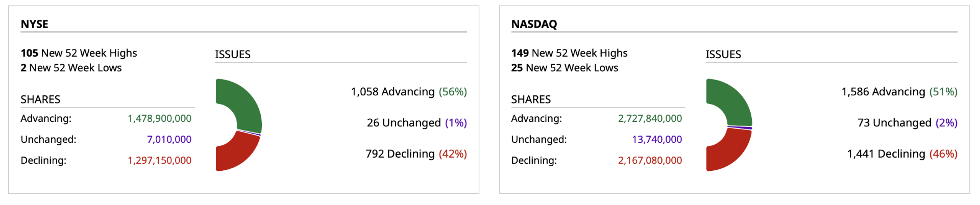Select NYSE unchanged shares value 7,010,000
This screenshot has height=205, width=980.
pos(169,139)
